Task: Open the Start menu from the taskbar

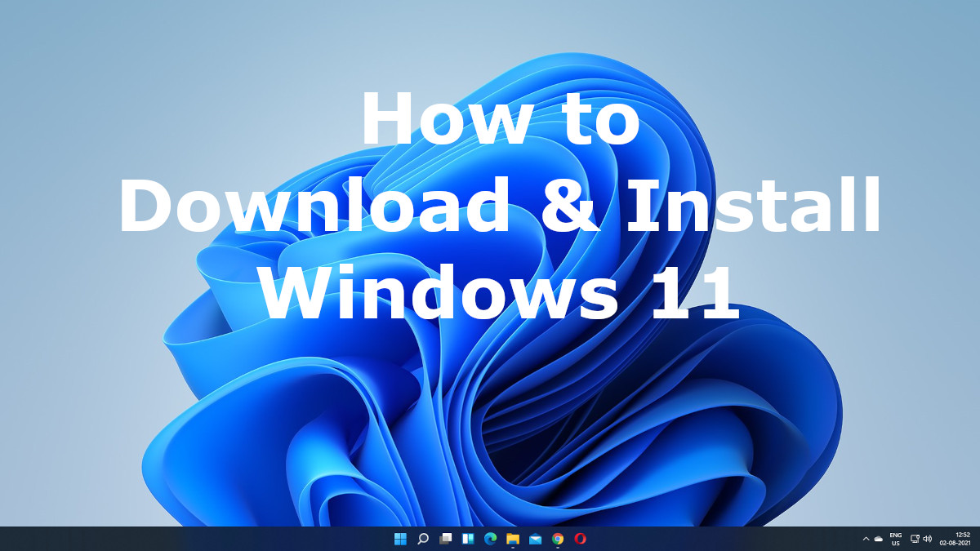Action: point(399,540)
